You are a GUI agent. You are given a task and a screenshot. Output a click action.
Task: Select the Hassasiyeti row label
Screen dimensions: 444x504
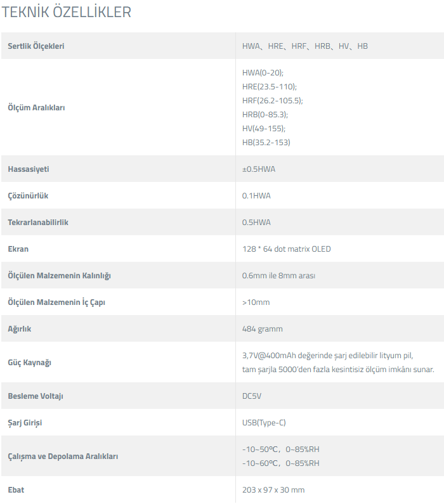point(29,169)
